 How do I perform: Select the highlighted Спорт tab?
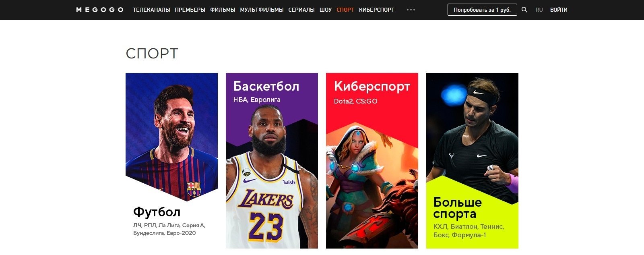345,10
